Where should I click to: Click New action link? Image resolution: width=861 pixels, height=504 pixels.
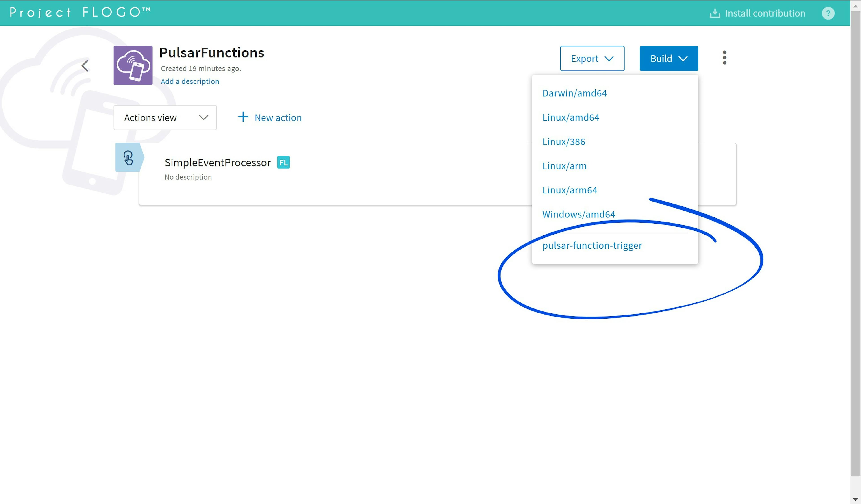click(x=278, y=118)
